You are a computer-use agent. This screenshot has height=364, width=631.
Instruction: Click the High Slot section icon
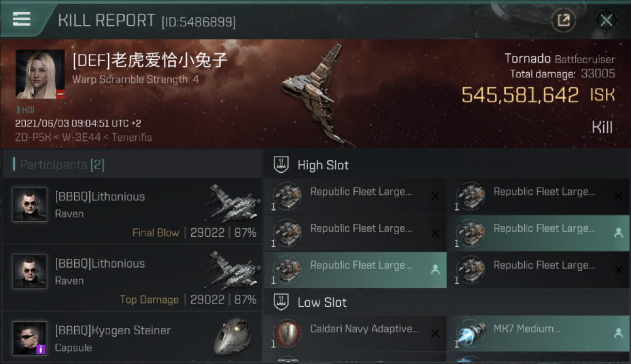(x=282, y=165)
